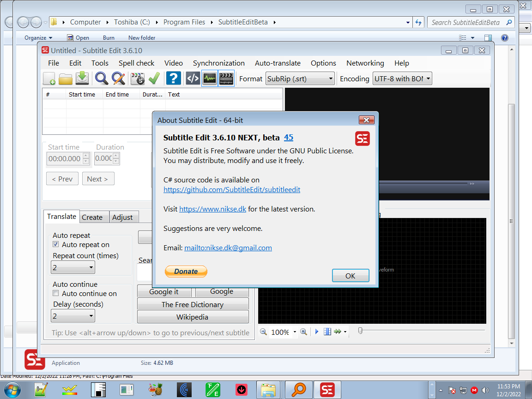Click the New subtitle toolbar icon
The width and height of the screenshot is (532, 399).
[x=49, y=79]
